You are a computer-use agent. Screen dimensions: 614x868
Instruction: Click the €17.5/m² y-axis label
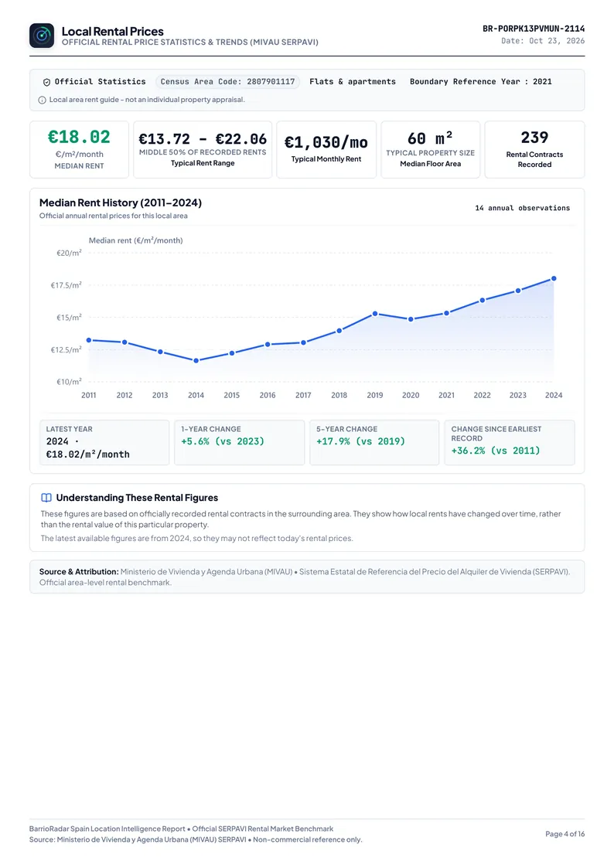point(66,285)
